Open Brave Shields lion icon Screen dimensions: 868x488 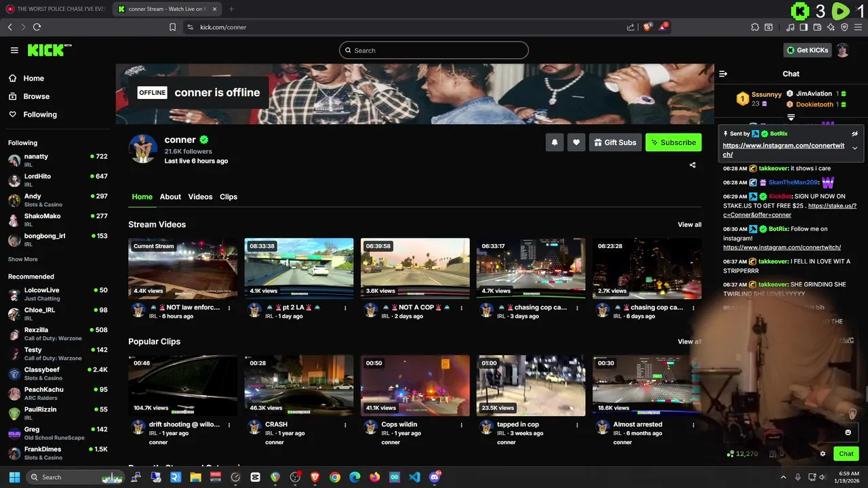(x=647, y=27)
